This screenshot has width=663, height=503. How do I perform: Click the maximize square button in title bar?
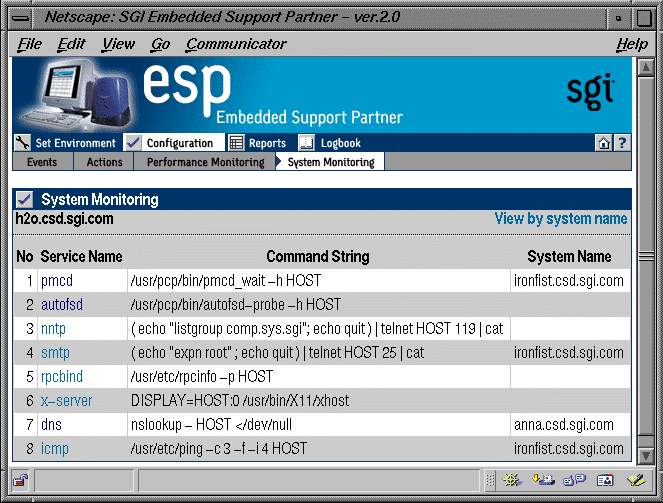[x=644, y=18]
